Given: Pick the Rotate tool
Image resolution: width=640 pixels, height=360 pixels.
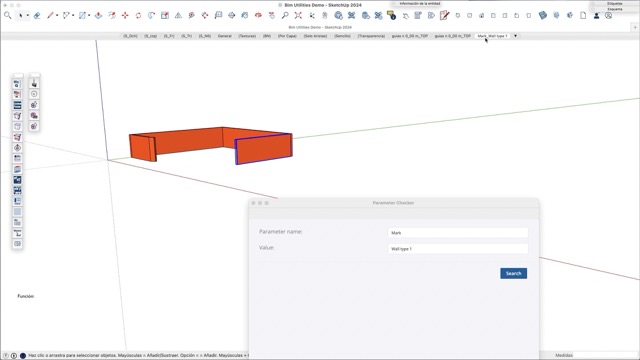Looking at the screenshot, I should (x=138, y=16).
